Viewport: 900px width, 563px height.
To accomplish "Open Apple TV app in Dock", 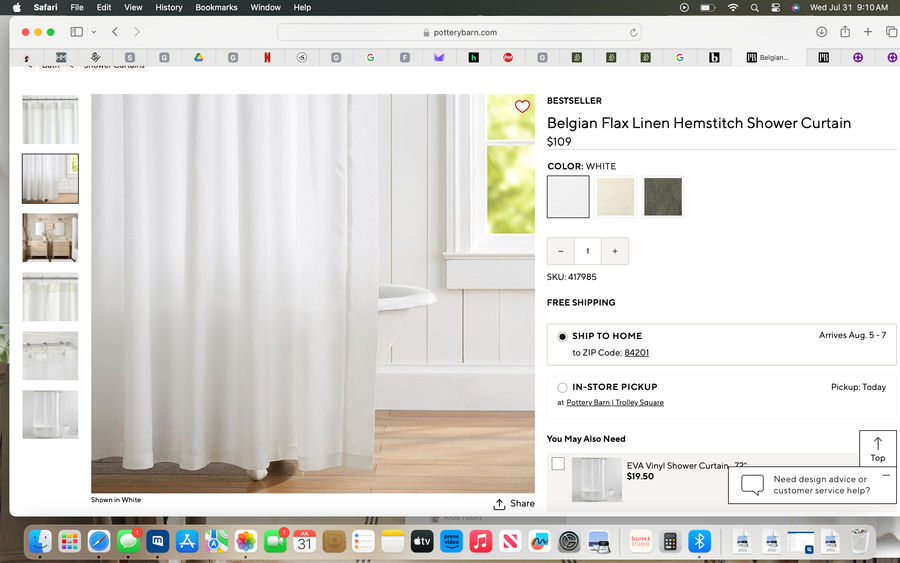I will pyautogui.click(x=422, y=541).
